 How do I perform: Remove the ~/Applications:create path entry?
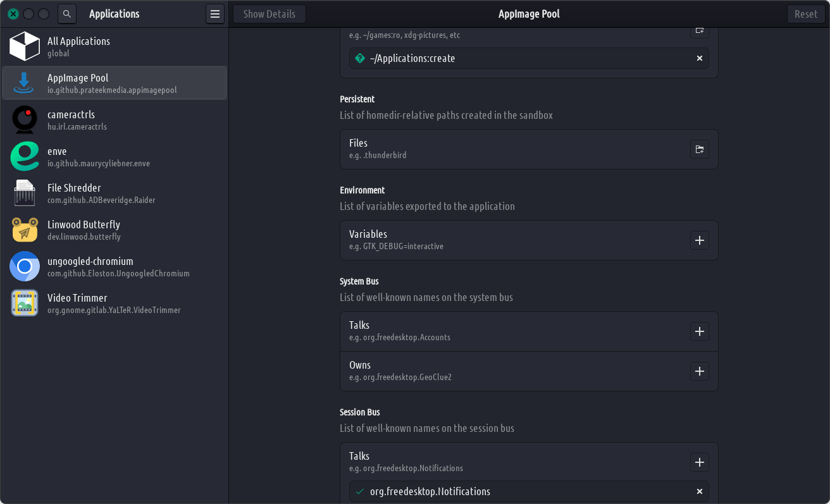[699, 58]
